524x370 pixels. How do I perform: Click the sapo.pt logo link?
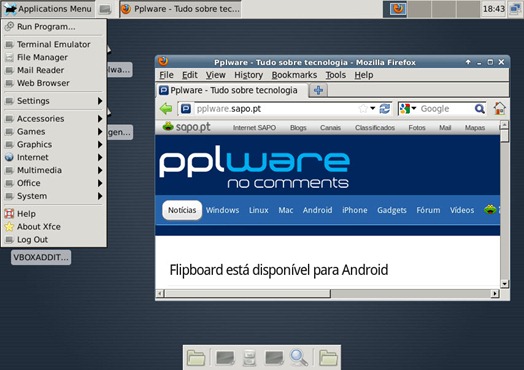click(x=186, y=127)
